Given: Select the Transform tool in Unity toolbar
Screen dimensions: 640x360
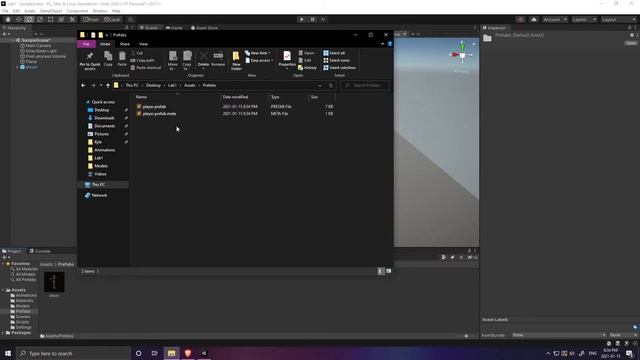Looking at the screenshot, I should 61,20.
